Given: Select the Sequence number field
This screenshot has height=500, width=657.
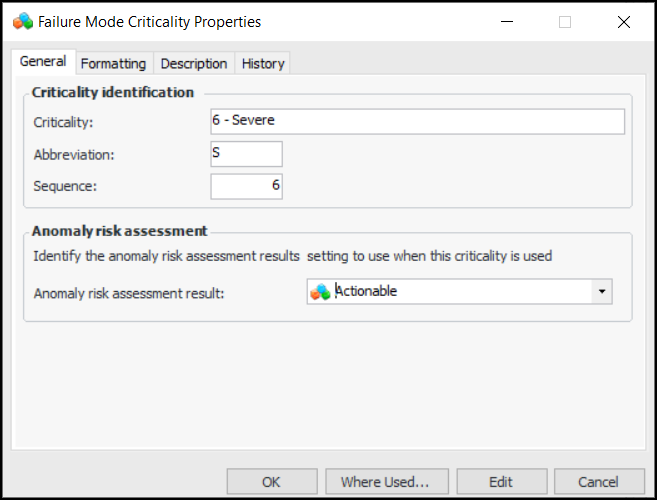Looking at the screenshot, I should 246,186.
